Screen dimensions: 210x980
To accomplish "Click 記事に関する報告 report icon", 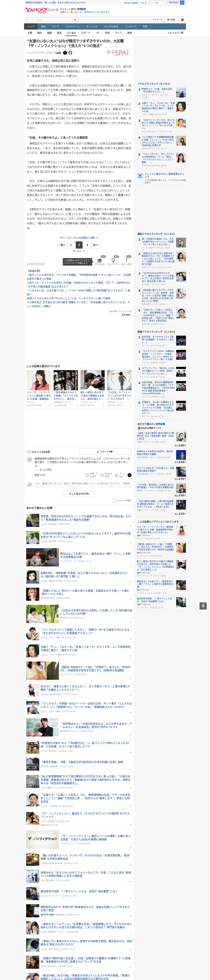I will (x=35, y=264).
